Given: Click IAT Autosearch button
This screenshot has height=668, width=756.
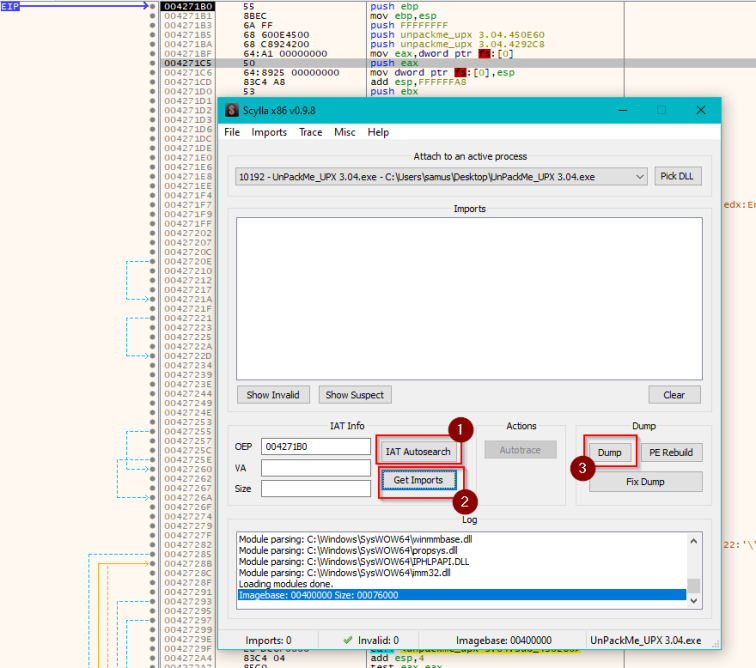Looking at the screenshot, I should pos(418,451).
